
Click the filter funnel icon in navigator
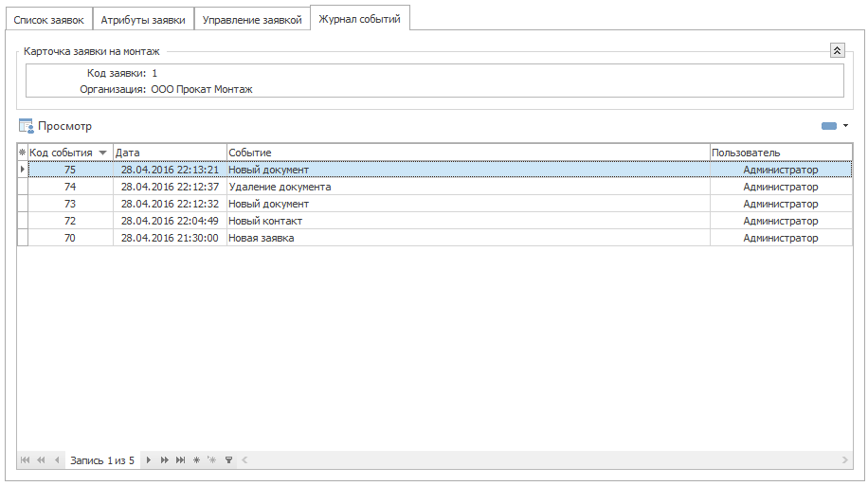click(228, 460)
